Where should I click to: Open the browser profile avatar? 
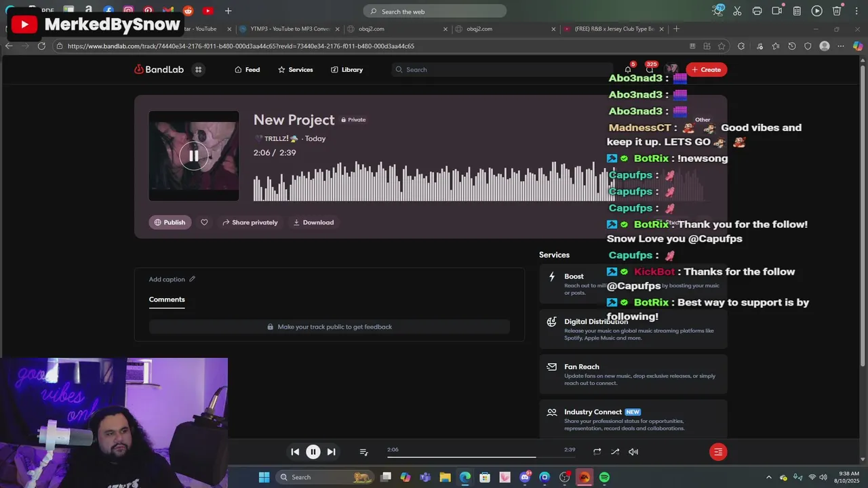825,46
